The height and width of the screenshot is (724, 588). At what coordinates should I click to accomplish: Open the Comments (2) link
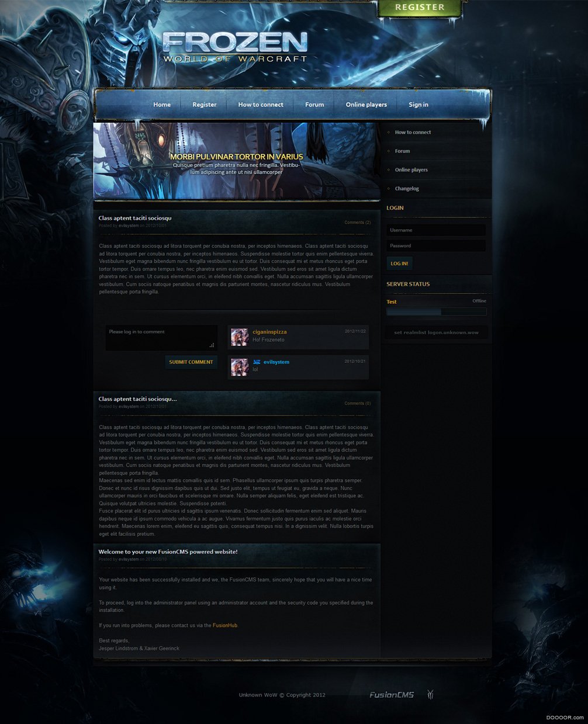[x=358, y=223]
